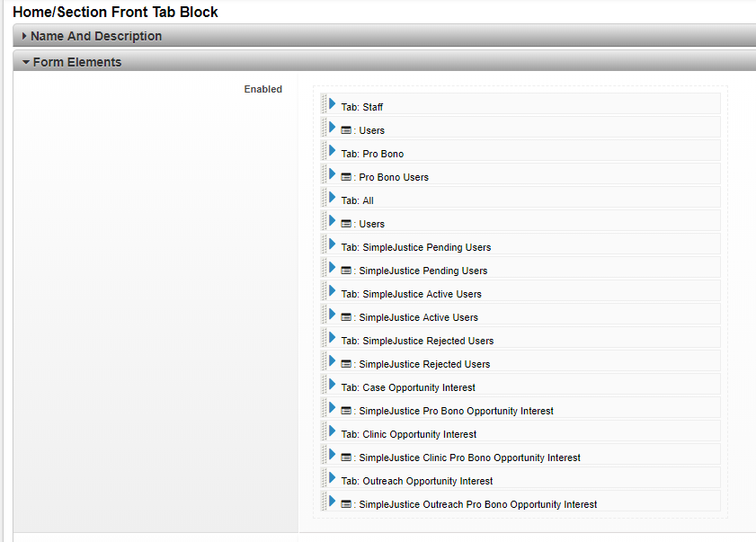Click list icon of Users under Tab: All
This screenshot has height=542, width=756.
point(346,224)
